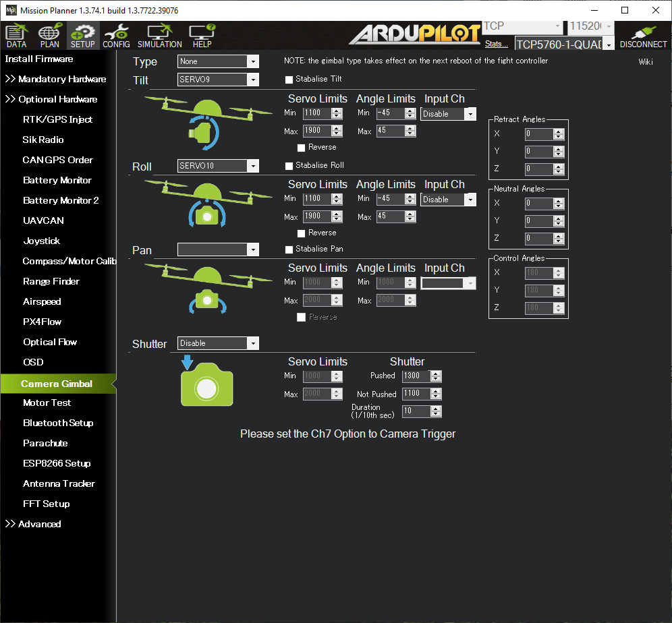Adjust Neutral Angles Y stepper

tap(559, 221)
